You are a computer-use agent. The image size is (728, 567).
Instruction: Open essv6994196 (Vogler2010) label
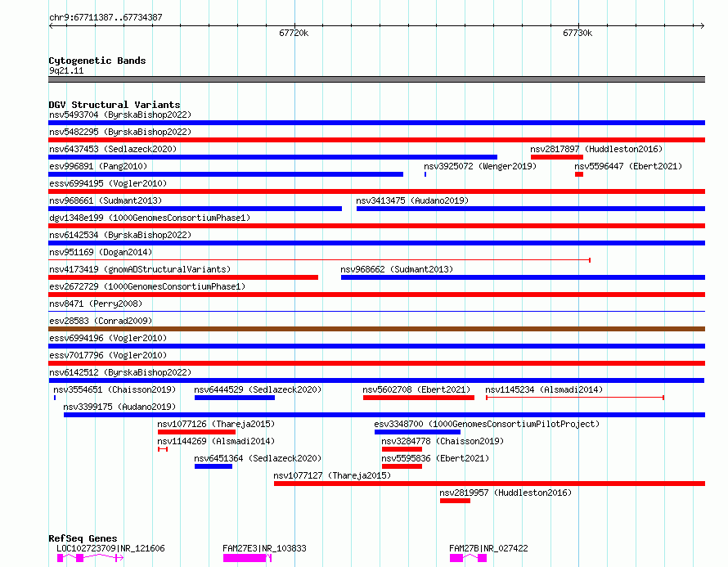click(108, 338)
